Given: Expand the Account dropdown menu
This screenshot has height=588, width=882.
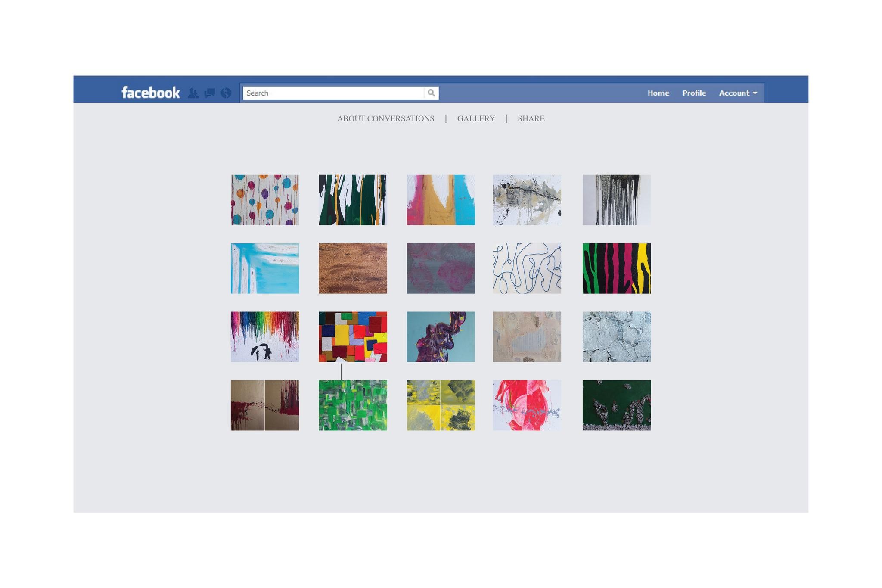Looking at the screenshot, I should (x=738, y=93).
